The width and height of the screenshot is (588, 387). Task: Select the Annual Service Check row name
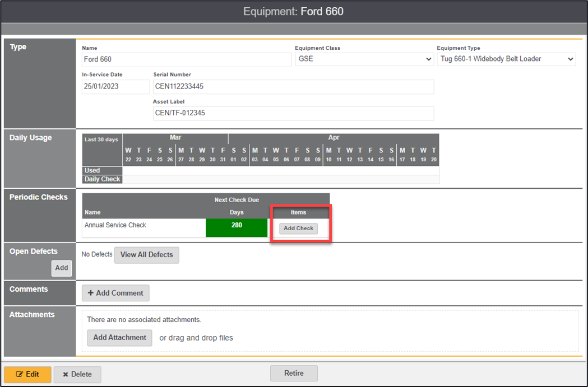115,225
